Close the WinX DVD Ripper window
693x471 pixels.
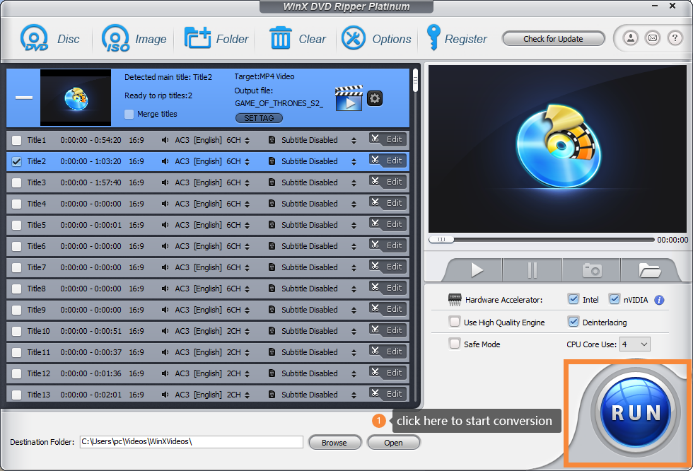pyautogui.click(x=672, y=6)
